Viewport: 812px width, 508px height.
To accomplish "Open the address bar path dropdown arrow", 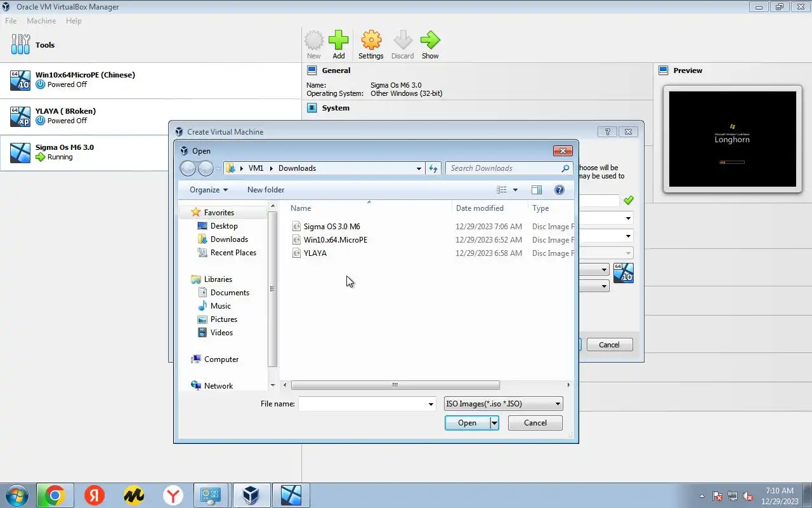I will pos(419,168).
